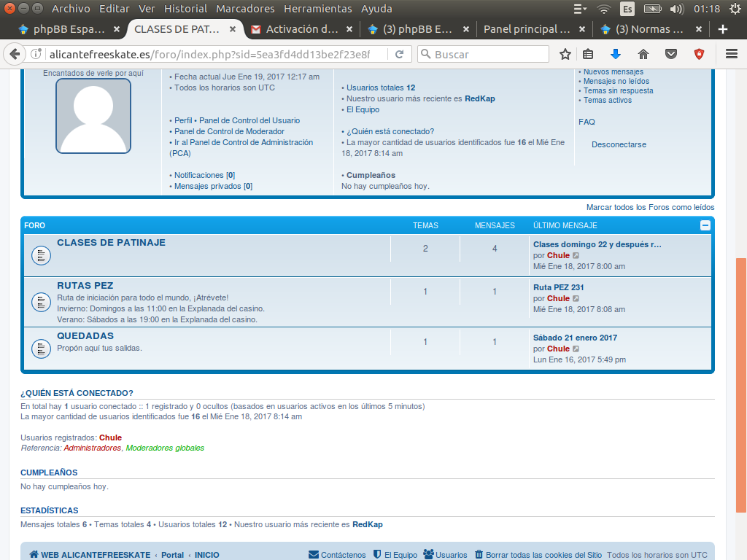Image resolution: width=747 pixels, height=560 pixels.
Task: Click the Desconectarse logout link
Action: tap(619, 144)
